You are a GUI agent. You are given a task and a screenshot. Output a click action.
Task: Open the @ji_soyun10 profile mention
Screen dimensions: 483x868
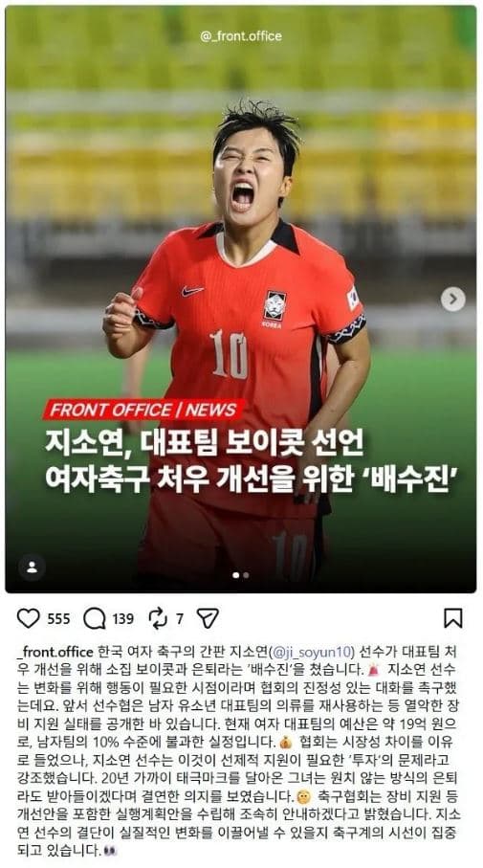pos(314,651)
